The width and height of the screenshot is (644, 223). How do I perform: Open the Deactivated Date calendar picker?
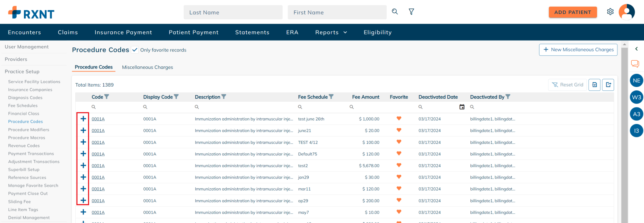(x=462, y=107)
